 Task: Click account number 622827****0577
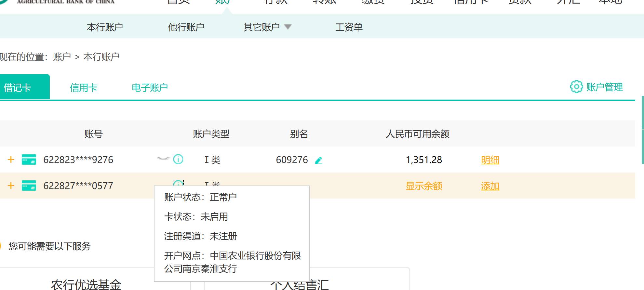coord(78,186)
